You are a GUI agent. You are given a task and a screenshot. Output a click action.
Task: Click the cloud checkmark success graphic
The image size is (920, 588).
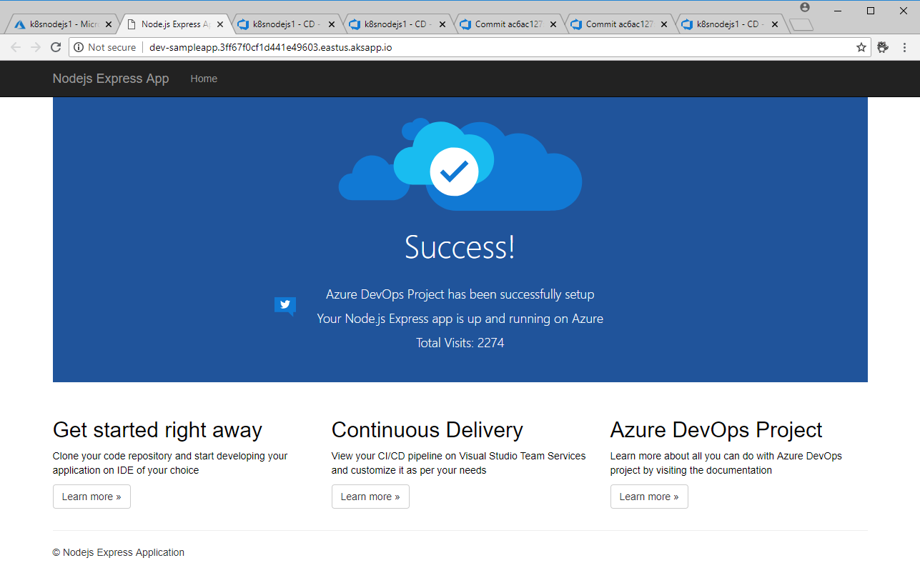460,166
